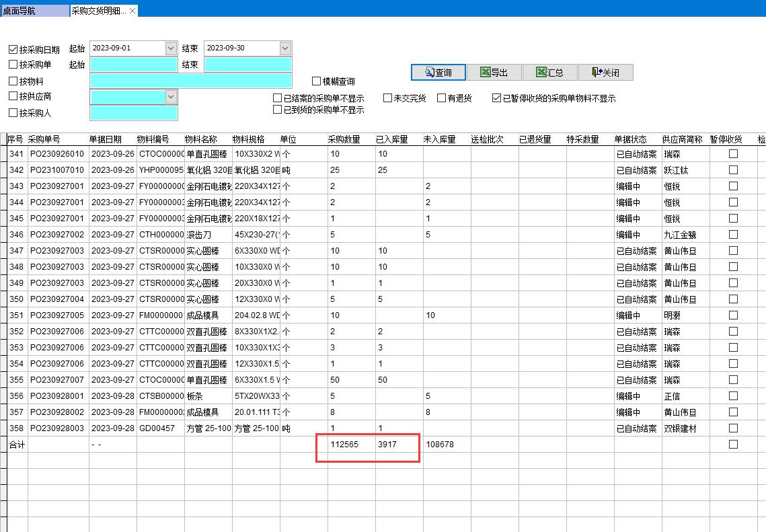This screenshot has height=532, width=766.
Task: Click the 导出 export button
Action: (493, 73)
